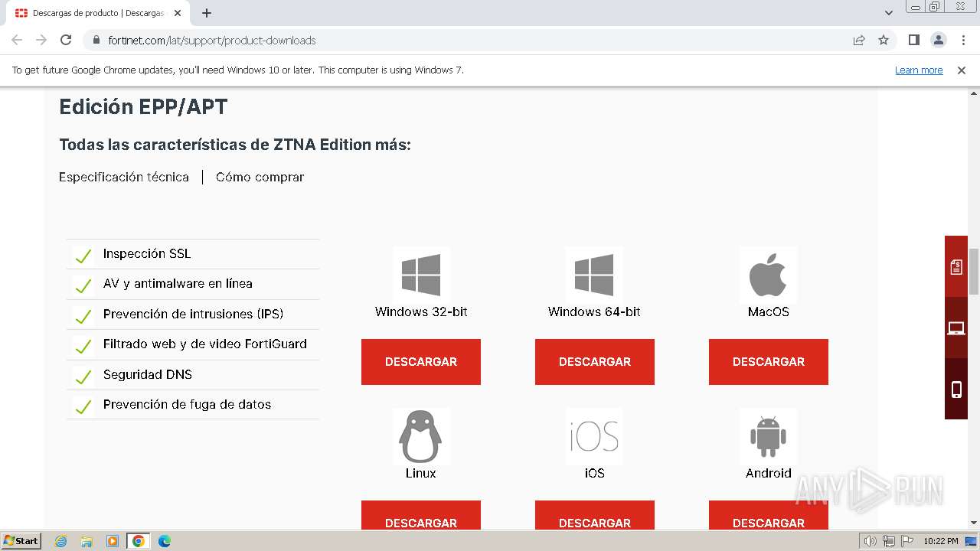Open the laptop sidebar icon on right edge

(x=956, y=328)
